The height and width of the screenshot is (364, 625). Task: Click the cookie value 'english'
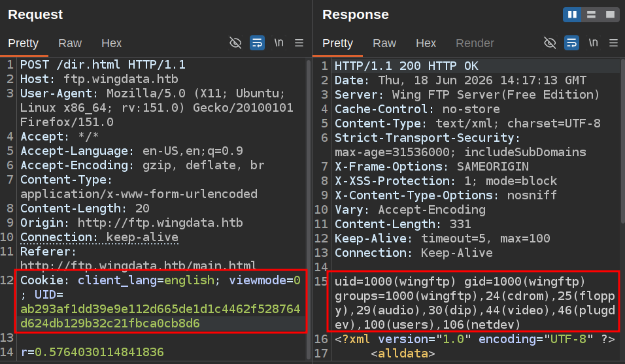190,280
